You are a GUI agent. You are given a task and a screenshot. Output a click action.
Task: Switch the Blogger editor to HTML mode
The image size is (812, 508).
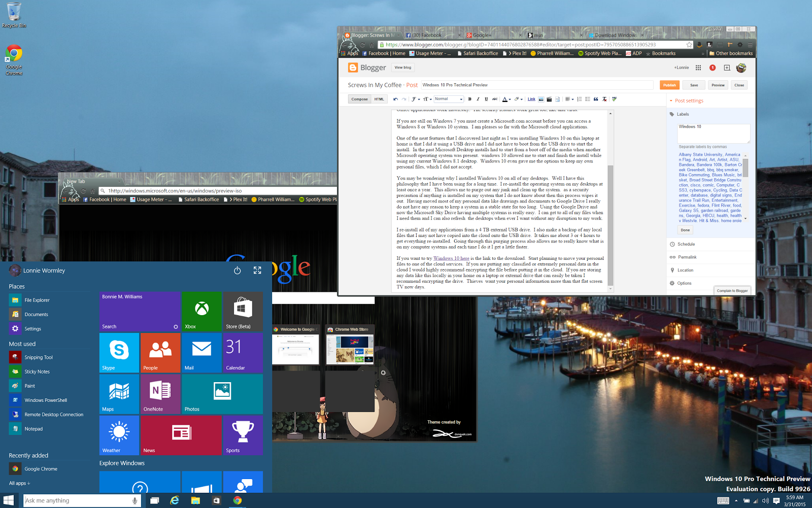click(x=379, y=99)
